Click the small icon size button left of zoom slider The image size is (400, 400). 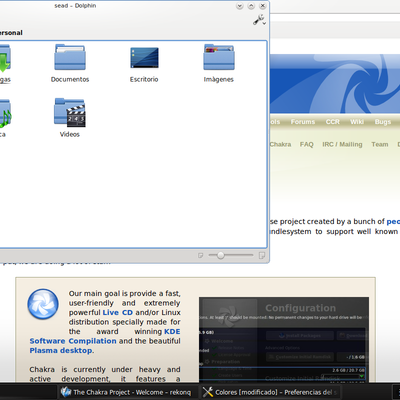(200, 255)
